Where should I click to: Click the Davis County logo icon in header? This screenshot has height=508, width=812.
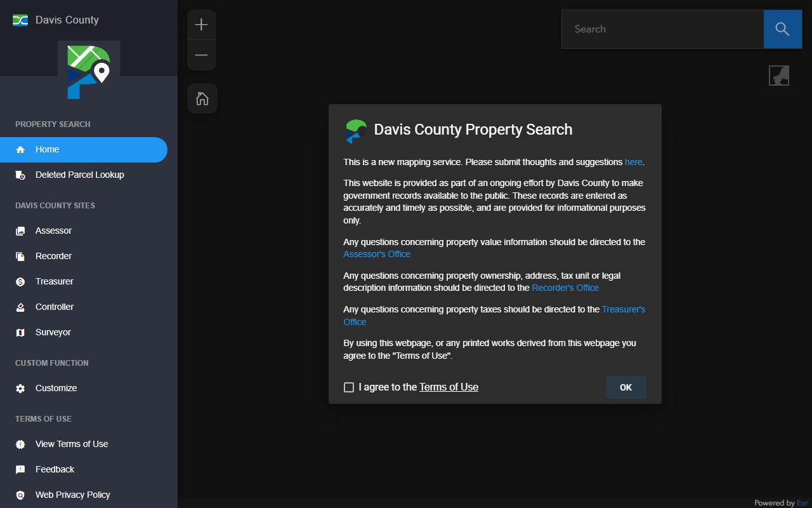click(x=20, y=20)
